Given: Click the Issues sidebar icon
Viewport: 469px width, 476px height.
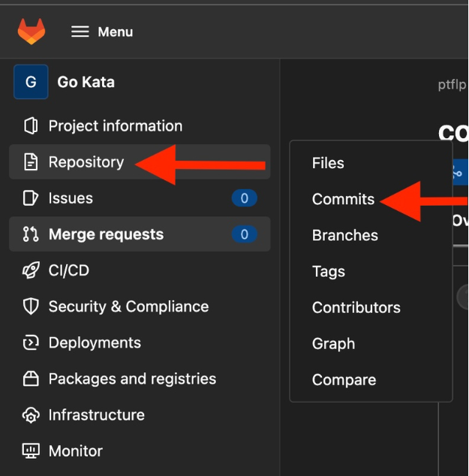Looking at the screenshot, I should pos(31,198).
